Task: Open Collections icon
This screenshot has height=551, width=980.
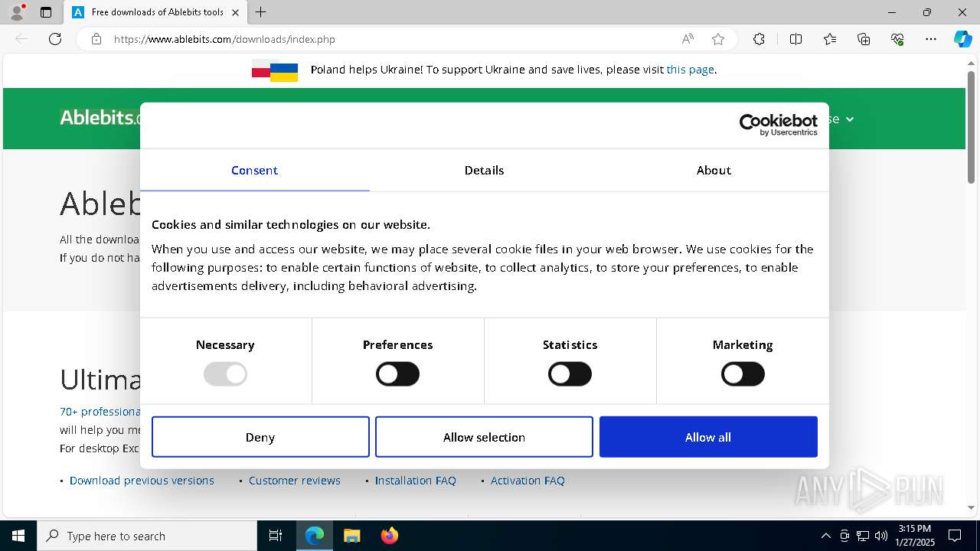Action: pyautogui.click(x=864, y=39)
